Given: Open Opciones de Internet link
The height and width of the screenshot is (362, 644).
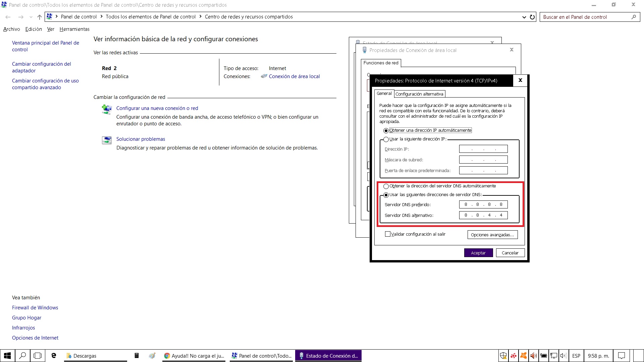Looking at the screenshot, I should [35, 338].
